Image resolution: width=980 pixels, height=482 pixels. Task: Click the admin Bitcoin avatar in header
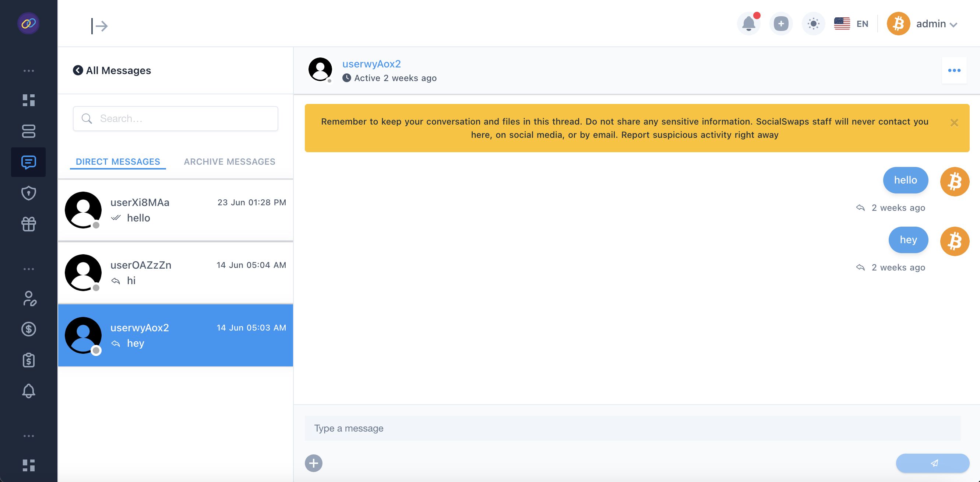(898, 24)
